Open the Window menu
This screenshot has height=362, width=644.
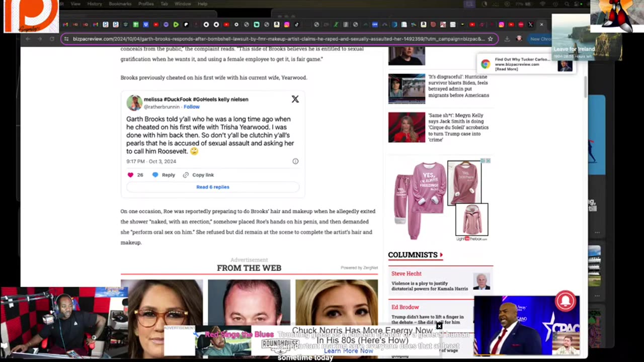pos(183,4)
